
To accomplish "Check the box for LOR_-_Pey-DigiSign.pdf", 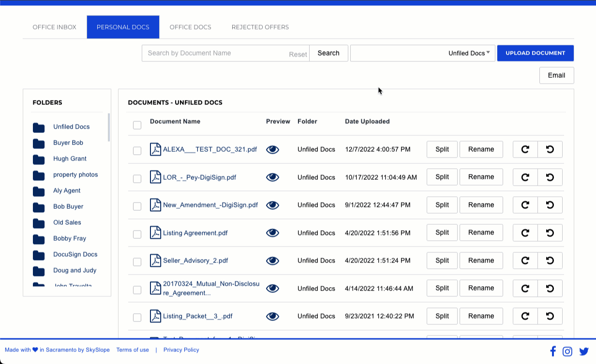I will (x=137, y=179).
